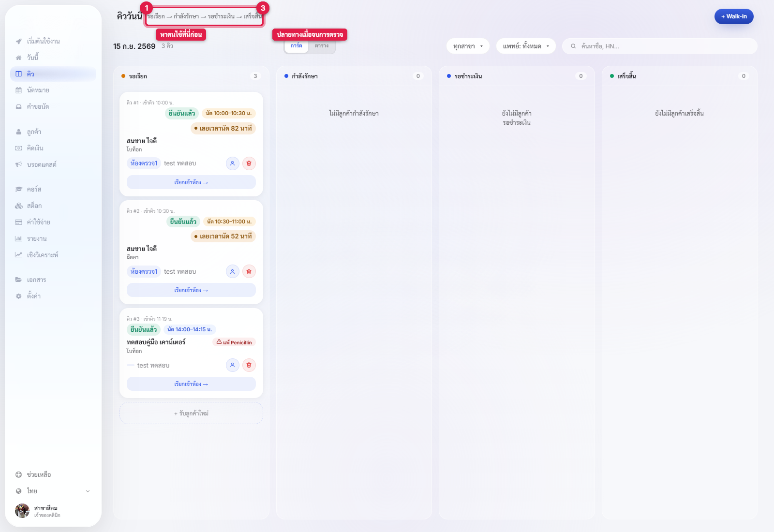Call queue #3 into room button

pos(191,384)
